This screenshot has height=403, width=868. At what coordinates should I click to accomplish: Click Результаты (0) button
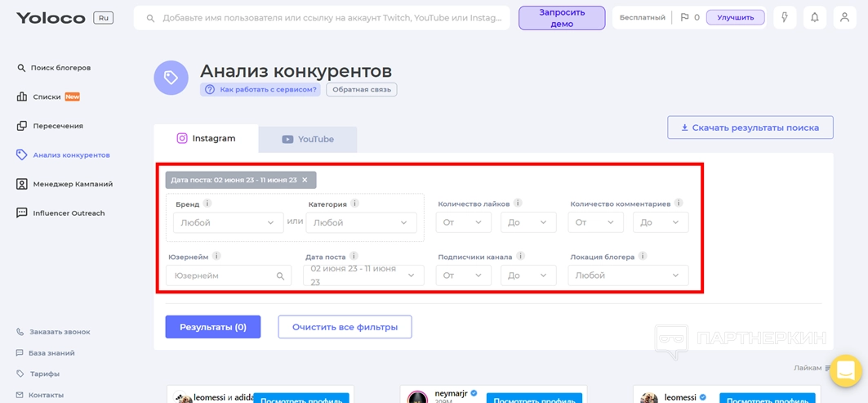213,327
